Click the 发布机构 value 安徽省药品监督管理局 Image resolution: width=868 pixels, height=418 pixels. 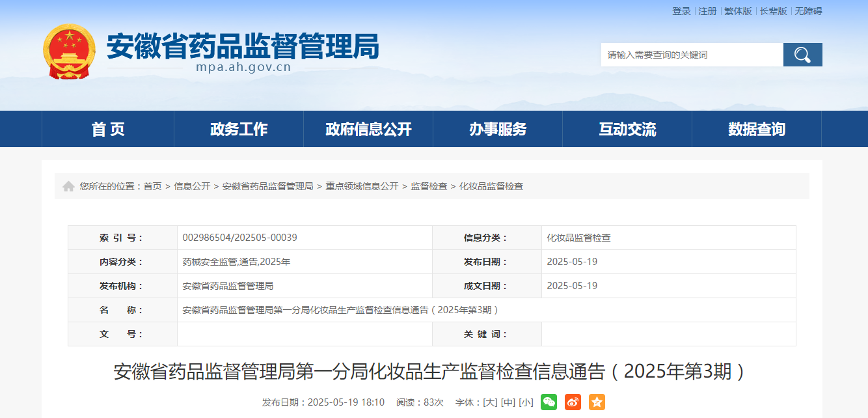[228, 286]
